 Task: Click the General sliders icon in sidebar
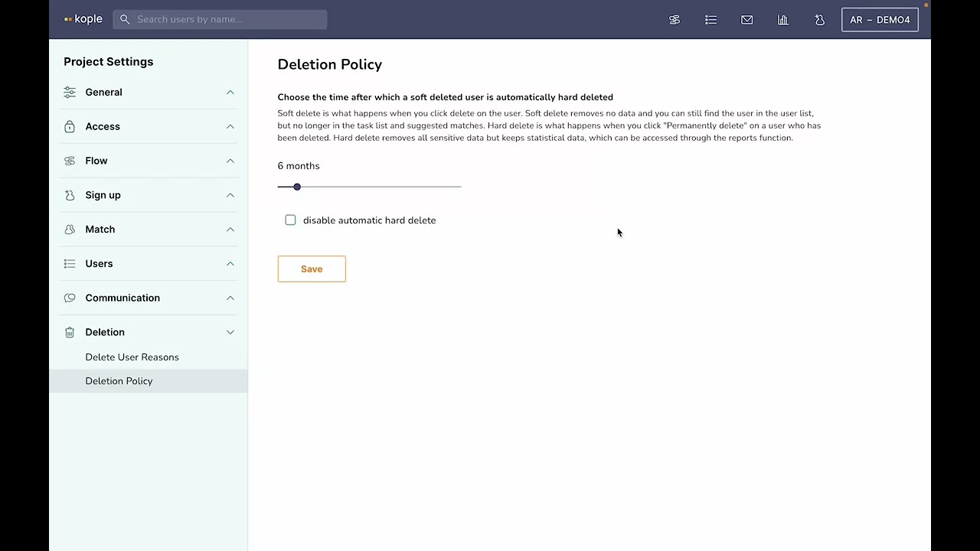coord(70,93)
